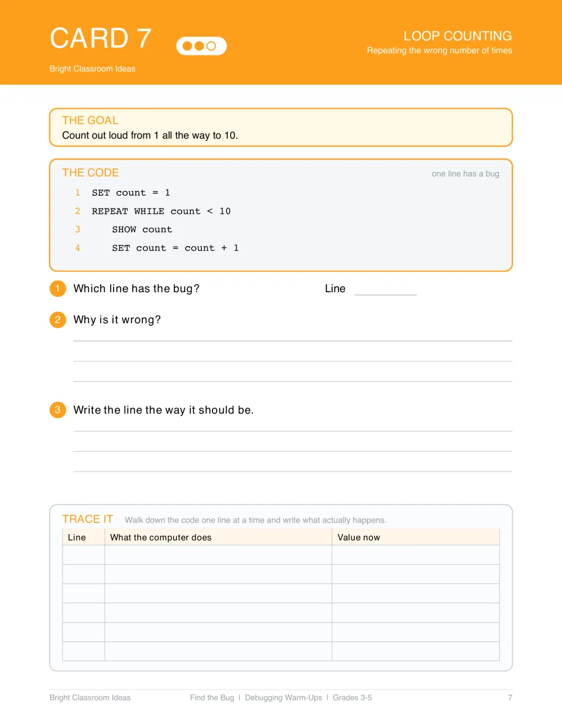Click 'Why is it wrong?' question
Image resolution: width=562 pixels, height=728 pixels.
tap(117, 320)
